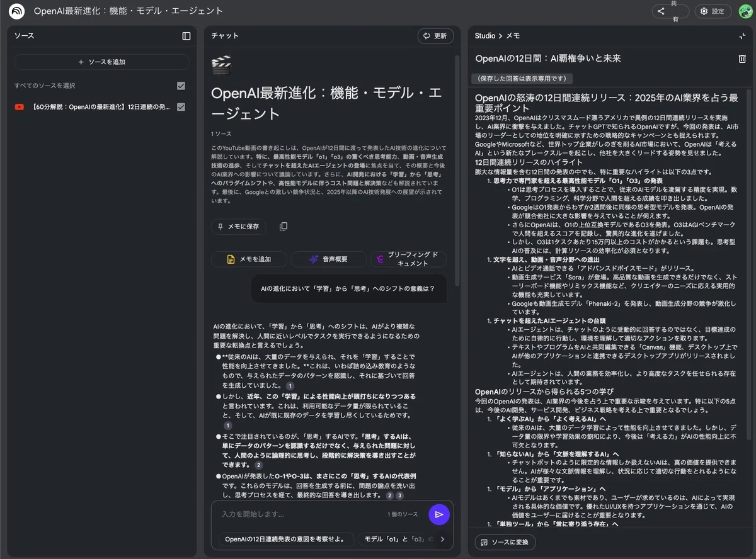Collapse the sources (ソース) panel with its panel icon

[x=186, y=36]
